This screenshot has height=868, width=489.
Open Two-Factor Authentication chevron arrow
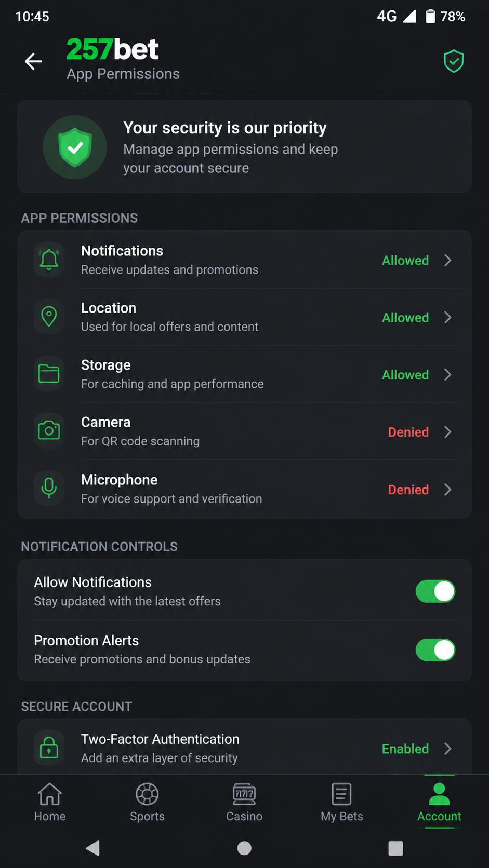click(448, 749)
